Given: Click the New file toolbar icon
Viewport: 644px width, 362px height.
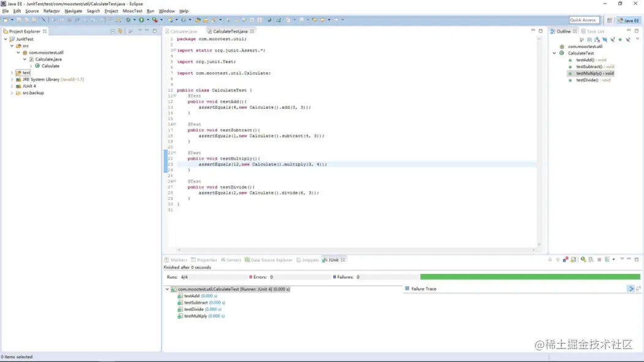Looking at the screenshot, I should coord(6,20).
